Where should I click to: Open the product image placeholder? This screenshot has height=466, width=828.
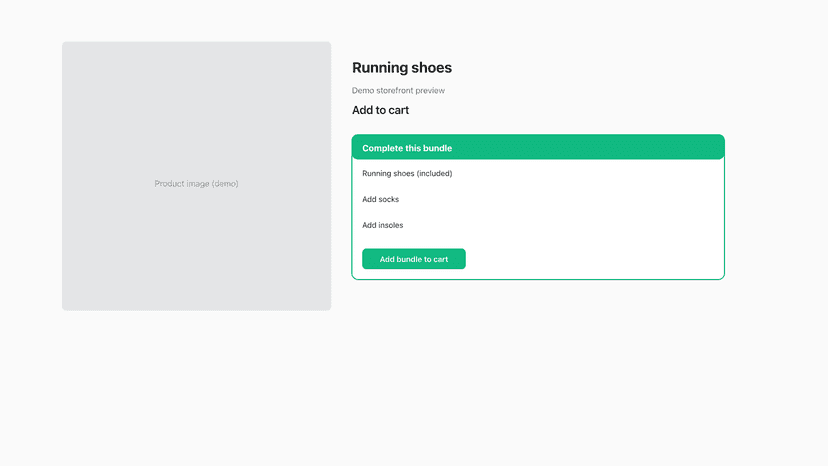click(x=196, y=176)
